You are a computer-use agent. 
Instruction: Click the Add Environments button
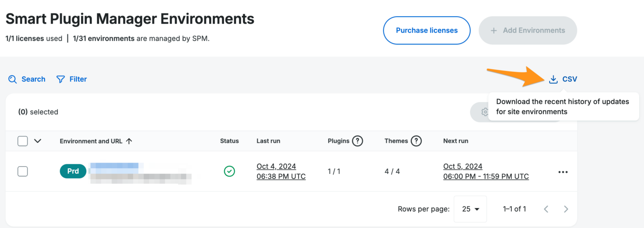[x=528, y=31]
